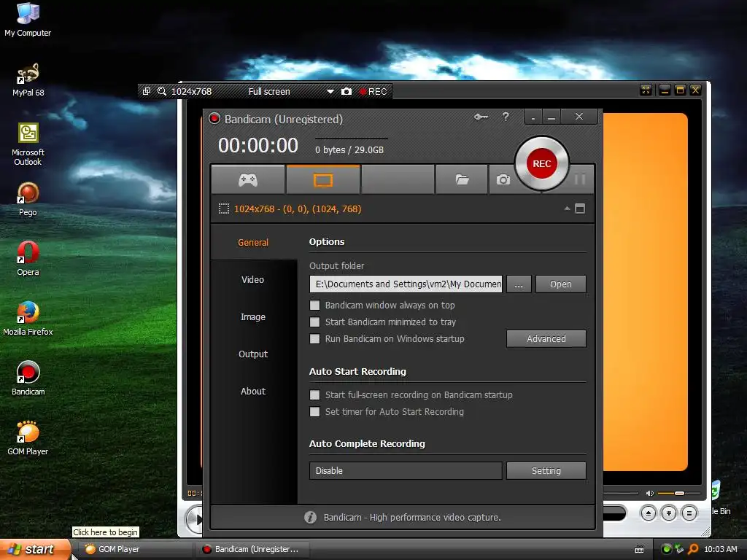Click the 1024x768 capture area text
This screenshot has height=560, width=747.
tap(298, 209)
